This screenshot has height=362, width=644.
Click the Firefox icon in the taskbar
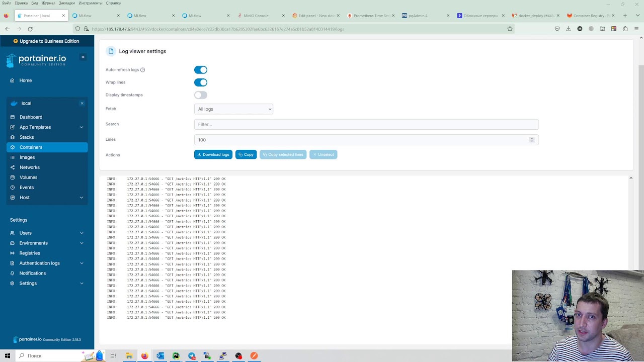tap(144, 355)
